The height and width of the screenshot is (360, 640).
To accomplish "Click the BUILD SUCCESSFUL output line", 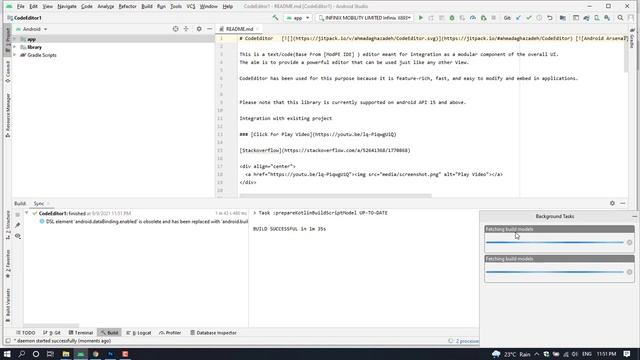I will 289,229.
